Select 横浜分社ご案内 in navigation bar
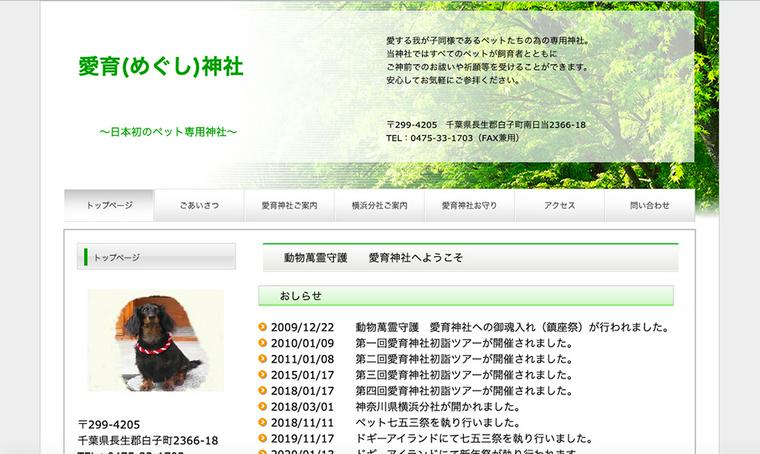Screen dimensions: 760x454 pyautogui.click(x=379, y=205)
